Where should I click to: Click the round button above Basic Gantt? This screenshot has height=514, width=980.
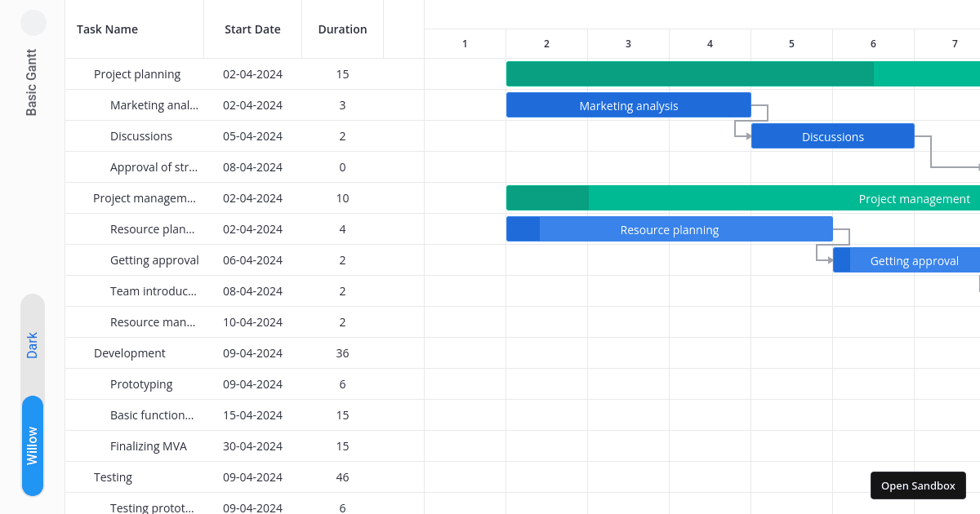[33, 23]
